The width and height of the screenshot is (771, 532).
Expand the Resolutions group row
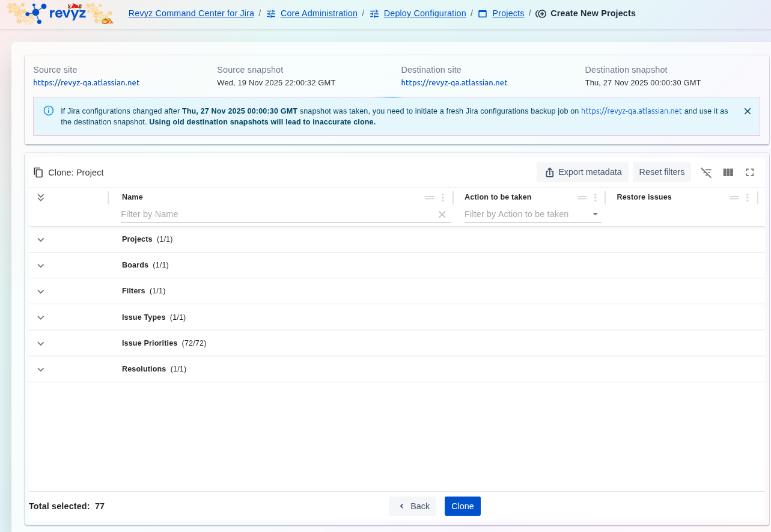point(41,370)
